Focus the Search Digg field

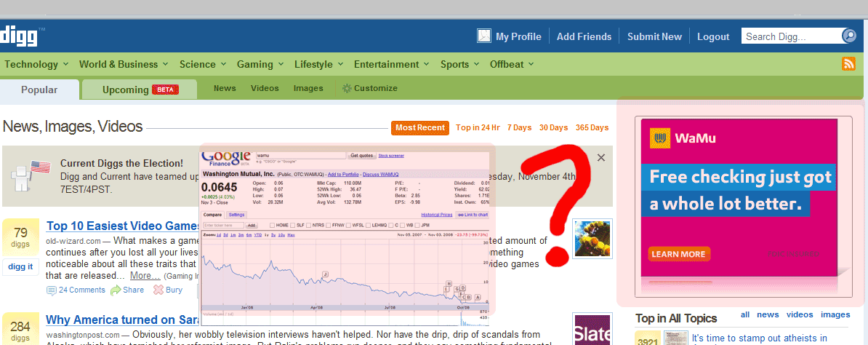[x=792, y=36]
